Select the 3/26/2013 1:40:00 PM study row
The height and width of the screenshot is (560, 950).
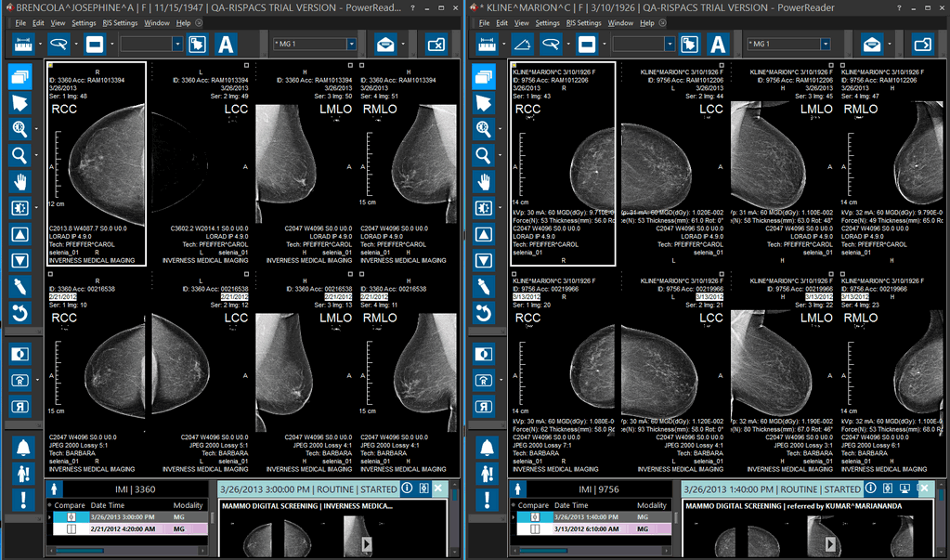[594, 516]
